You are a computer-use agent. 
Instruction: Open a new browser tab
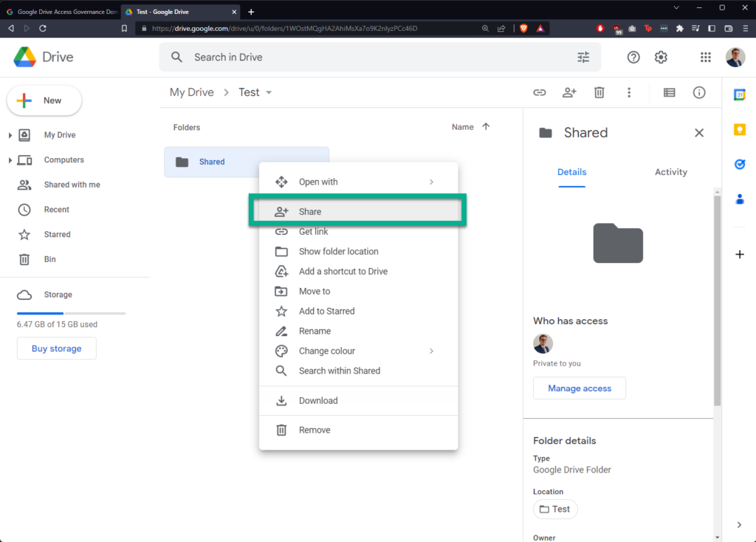(251, 12)
